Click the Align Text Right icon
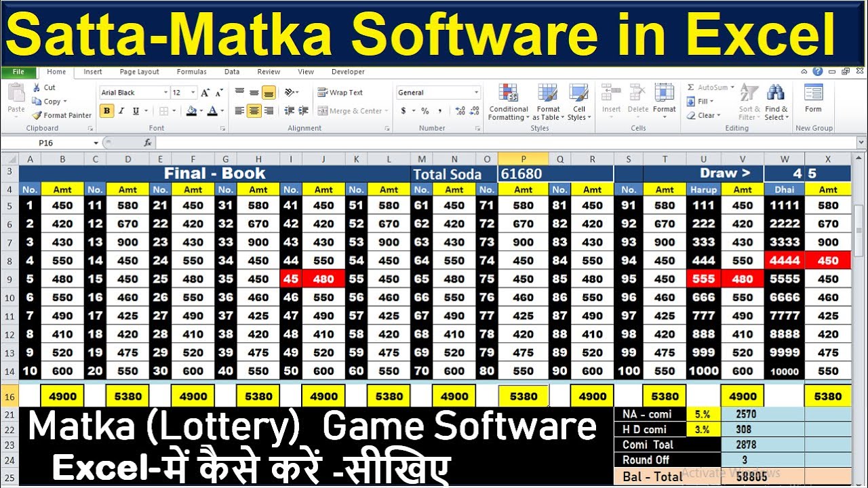This screenshot has width=868, height=488. (x=269, y=111)
